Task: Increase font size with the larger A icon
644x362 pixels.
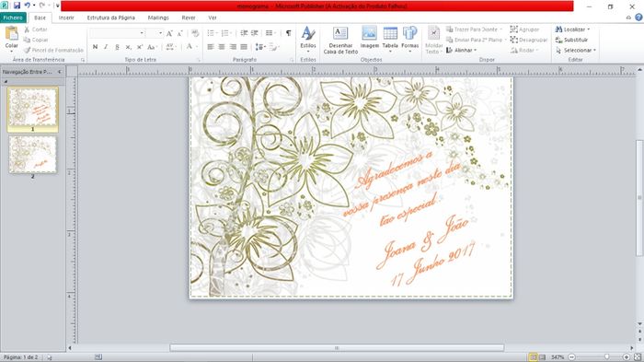Action: tap(169, 34)
